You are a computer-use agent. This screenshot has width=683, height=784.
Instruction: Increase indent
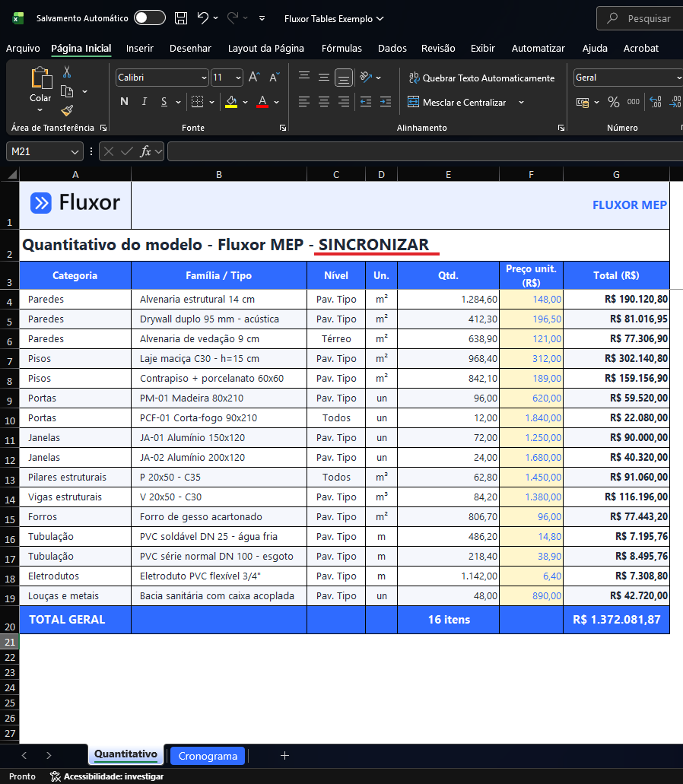pyautogui.click(x=386, y=102)
